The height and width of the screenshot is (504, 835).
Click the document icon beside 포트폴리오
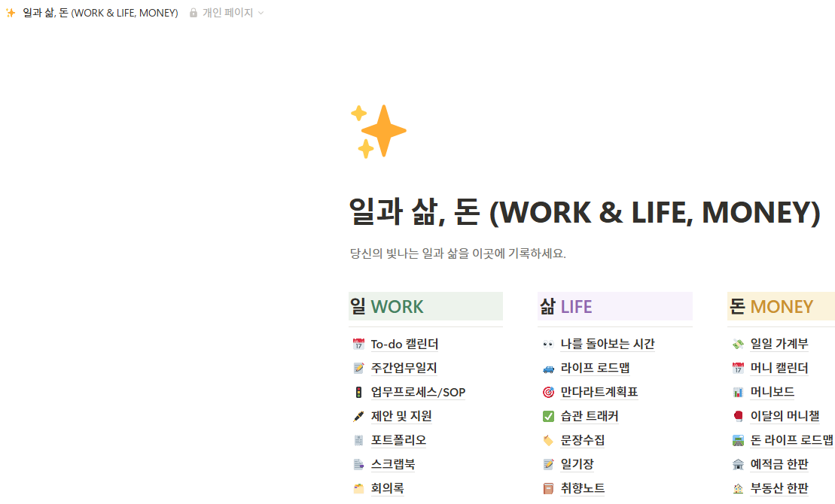click(358, 440)
